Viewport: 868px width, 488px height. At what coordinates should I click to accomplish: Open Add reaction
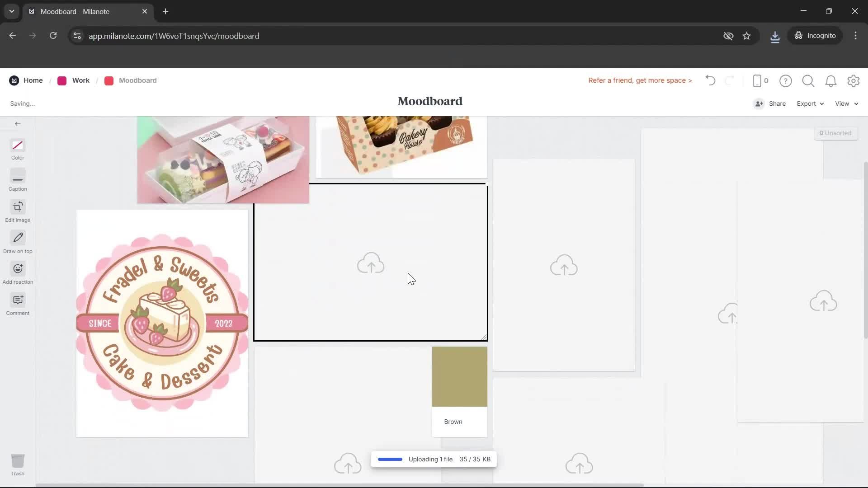coord(18,273)
